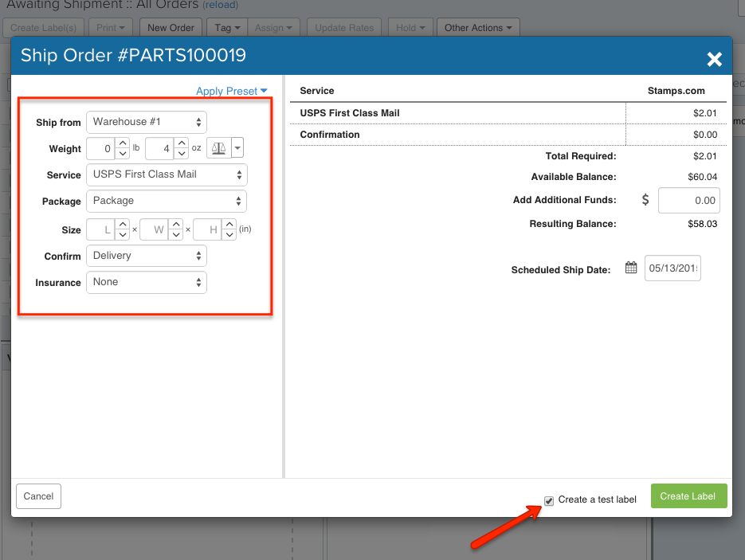Increase the package length stepper
Screen dimensions: 745x560
pos(122,225)
